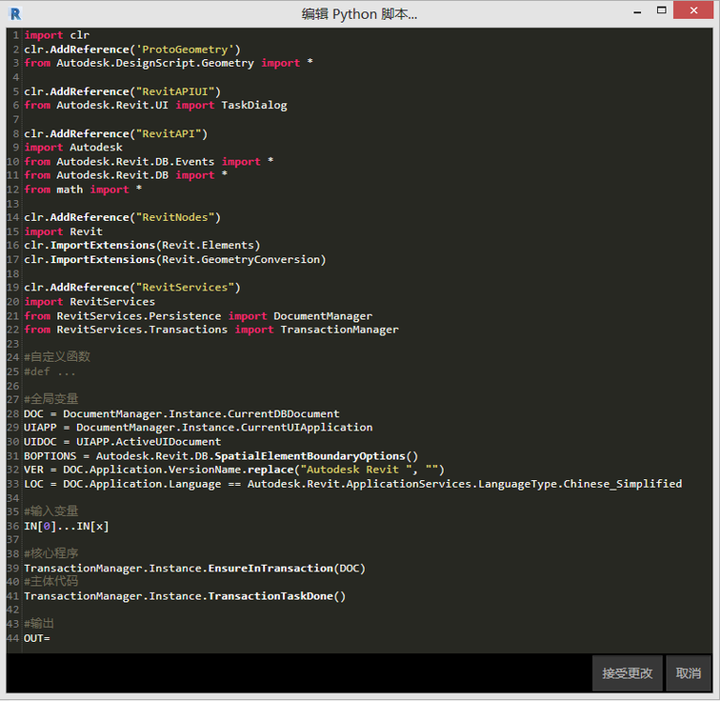
Task: Click comment '#全局变量' on line 27
Action: coord(51,399)
